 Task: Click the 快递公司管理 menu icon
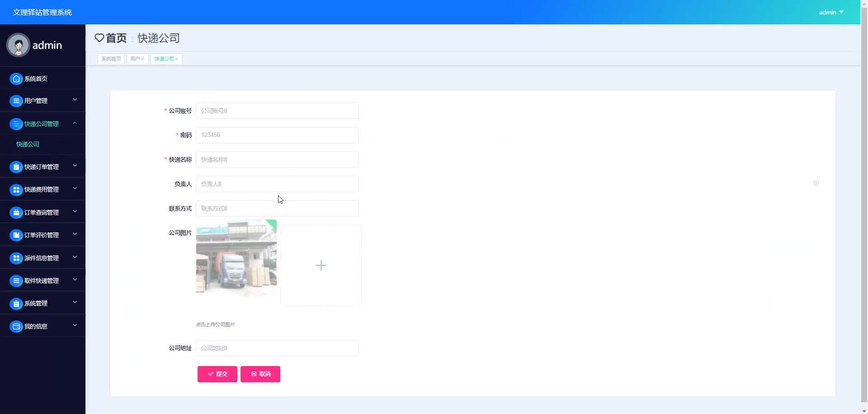[x=16, y=124]
